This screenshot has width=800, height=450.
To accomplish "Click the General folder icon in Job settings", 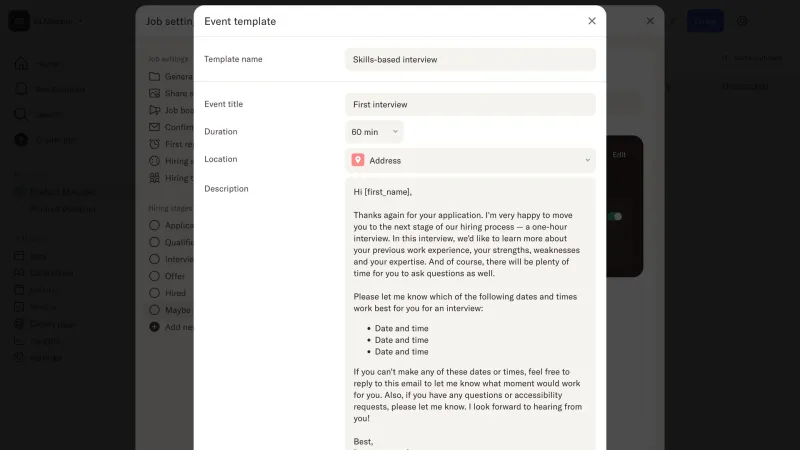I will pyautogui.click(x=154, y=77).
